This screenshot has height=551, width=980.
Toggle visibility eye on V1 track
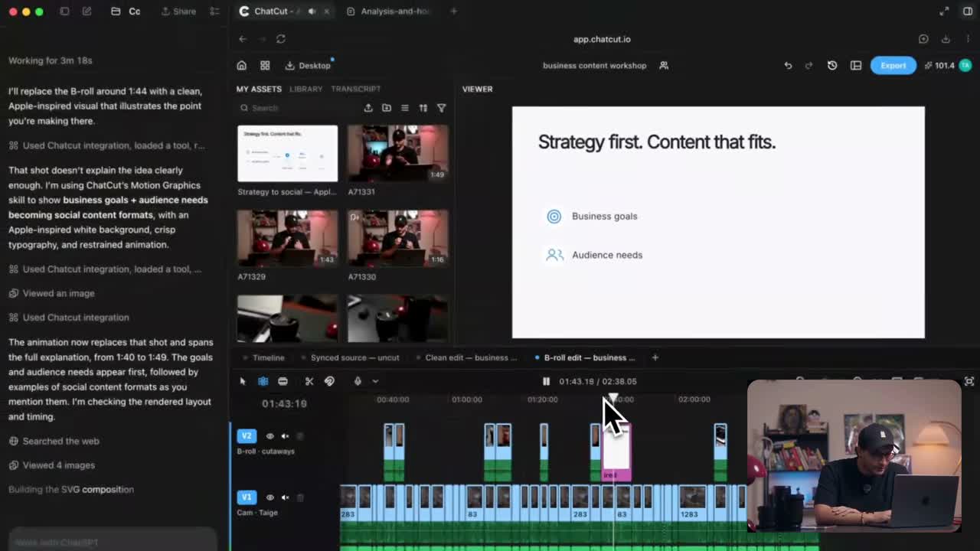coord(269,497)
